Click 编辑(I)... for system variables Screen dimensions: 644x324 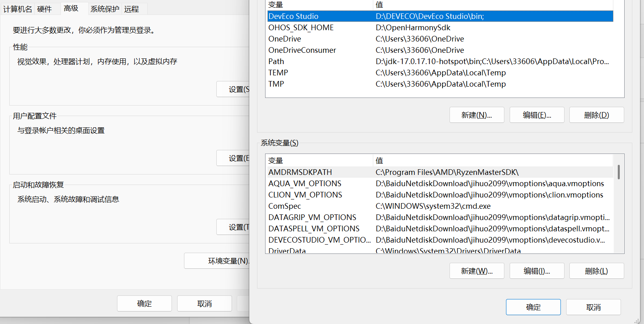click(537, 271)
